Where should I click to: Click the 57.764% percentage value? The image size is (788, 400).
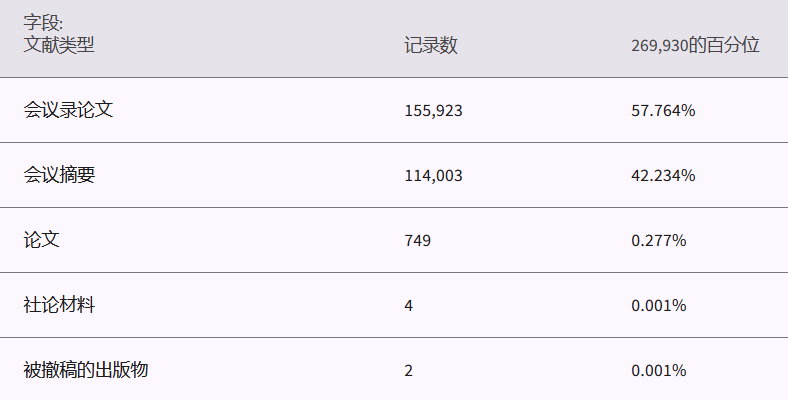(x=663, y=110)
